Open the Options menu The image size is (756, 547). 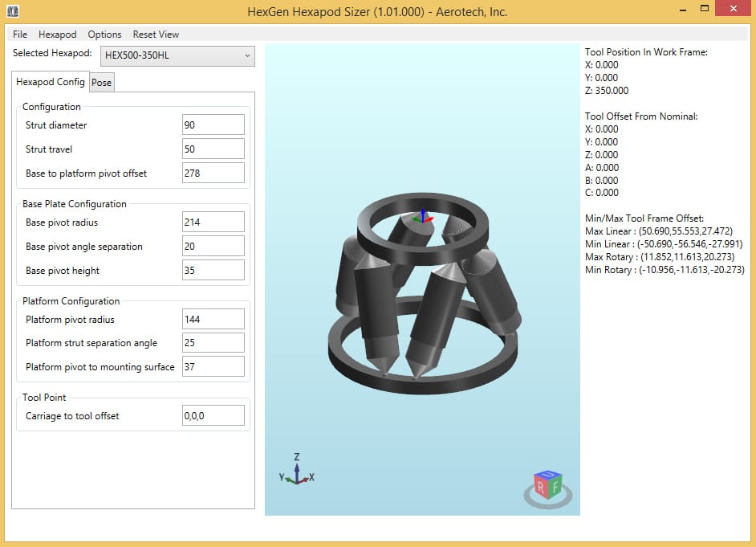click(x=104, y=35)
